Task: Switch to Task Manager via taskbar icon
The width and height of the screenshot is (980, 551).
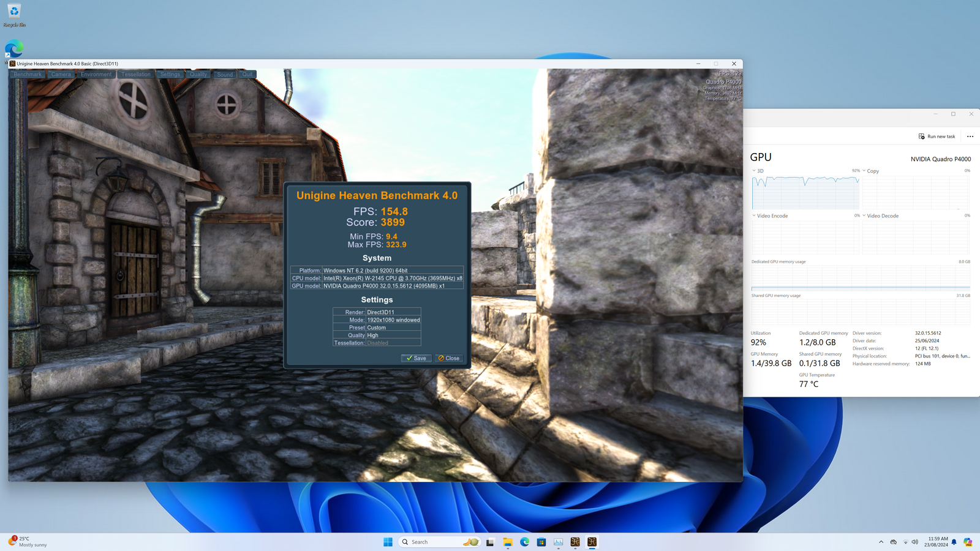Action: pos(559,542)
